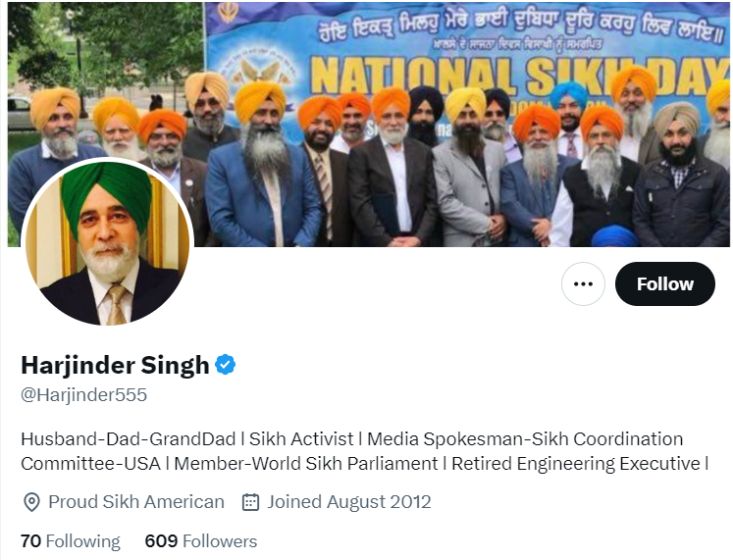Click Sikh Activist in the bio

point(301,439)
